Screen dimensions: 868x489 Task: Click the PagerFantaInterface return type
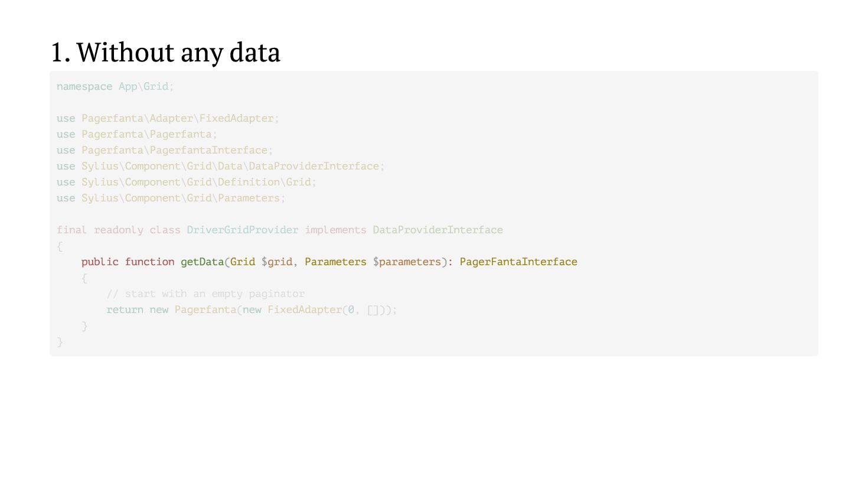coord(518,262)
